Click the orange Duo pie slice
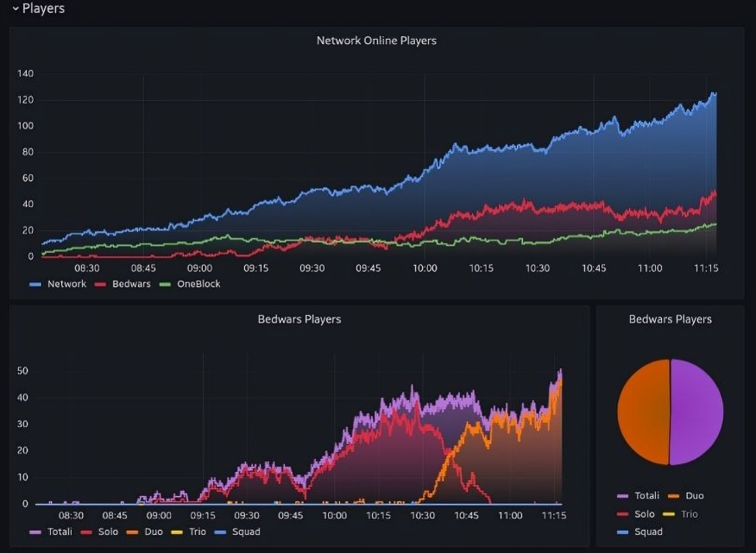Image resolution: width=756 pixels, height=553 pixels. point(643,412)
